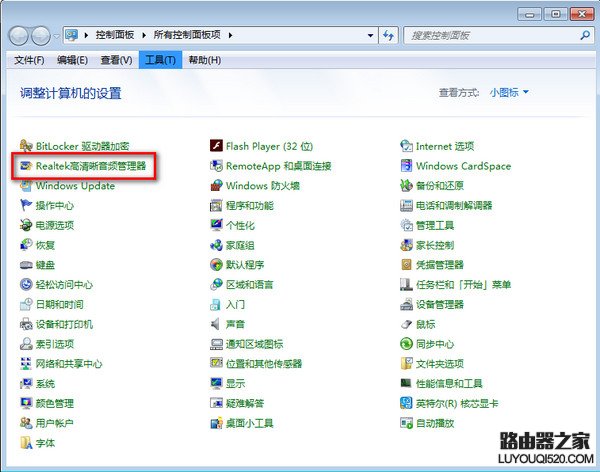Open Windows CardSpace link
This screenshot has width=600, height=472.
(463, 166)
